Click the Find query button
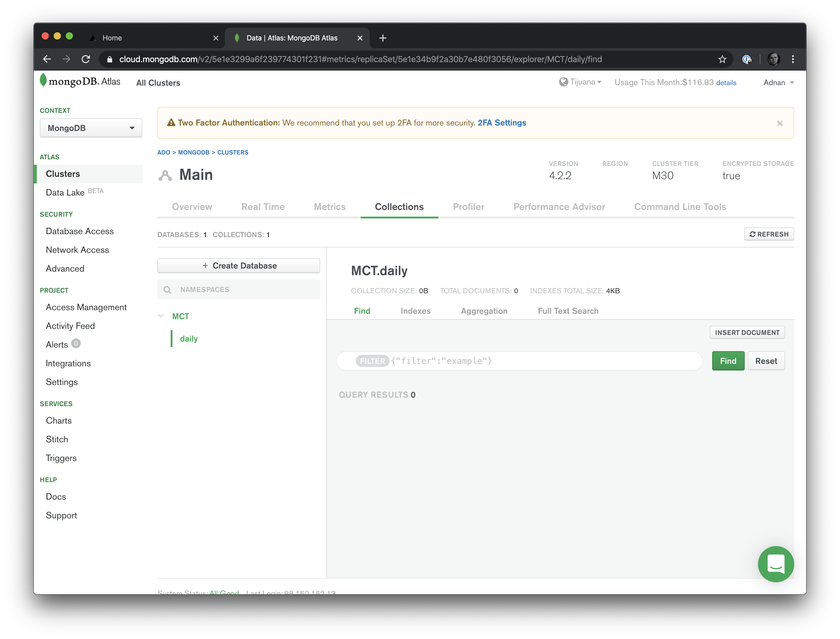This screenshot has width=840, height=639. (x=728, y=361)
